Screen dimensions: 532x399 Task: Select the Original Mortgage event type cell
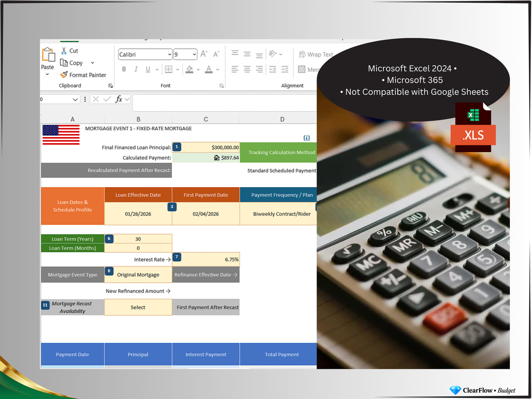click(x=138, y=275)
